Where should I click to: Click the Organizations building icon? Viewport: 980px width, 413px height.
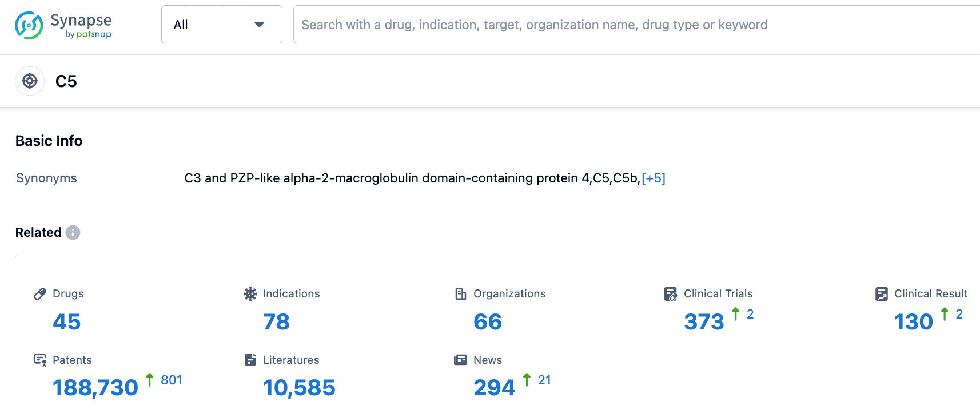click(460, 294)
